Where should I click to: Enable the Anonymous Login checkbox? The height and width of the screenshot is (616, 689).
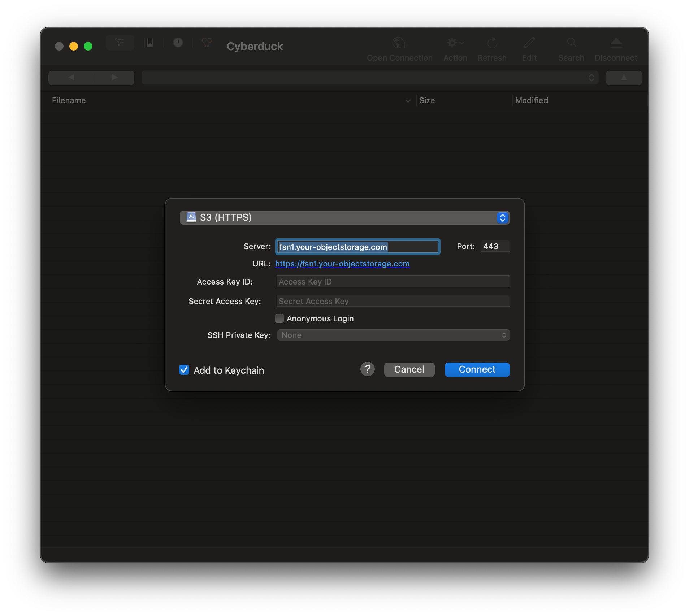[279, 318]
